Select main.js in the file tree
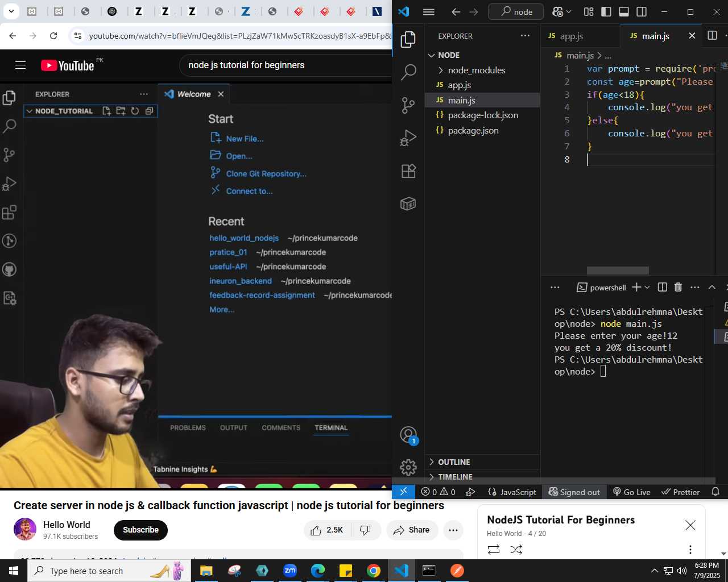Image resolution: width=728 pixels, height=582 pixels. click(482, 100)
